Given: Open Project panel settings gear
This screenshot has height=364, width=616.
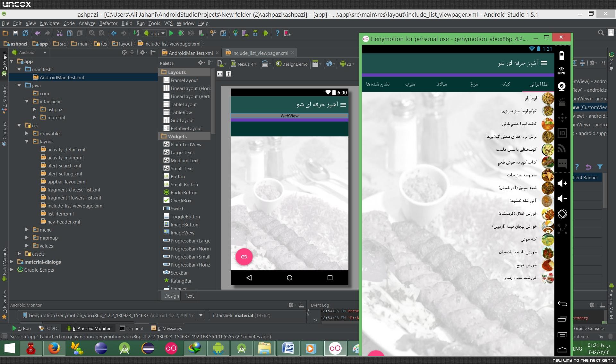Looking at the screenshot, I should (142, 52).
